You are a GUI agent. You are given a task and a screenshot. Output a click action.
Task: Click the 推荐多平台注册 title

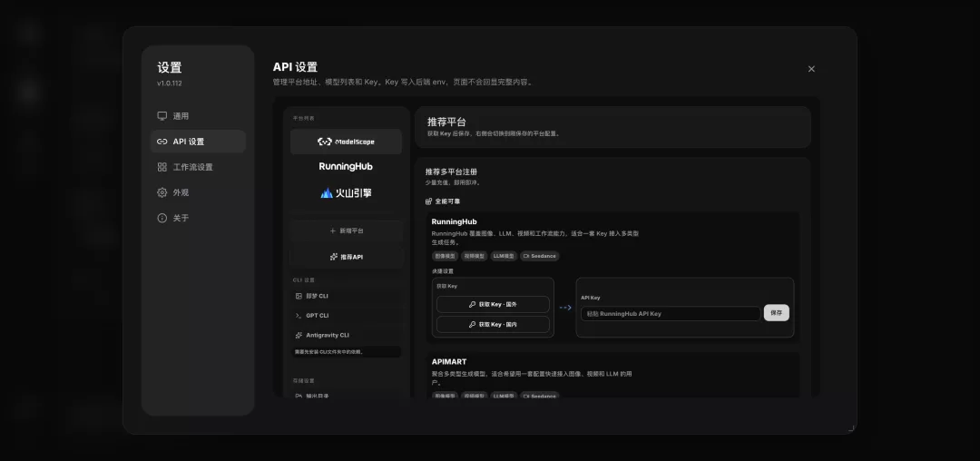tap(451, 172)
